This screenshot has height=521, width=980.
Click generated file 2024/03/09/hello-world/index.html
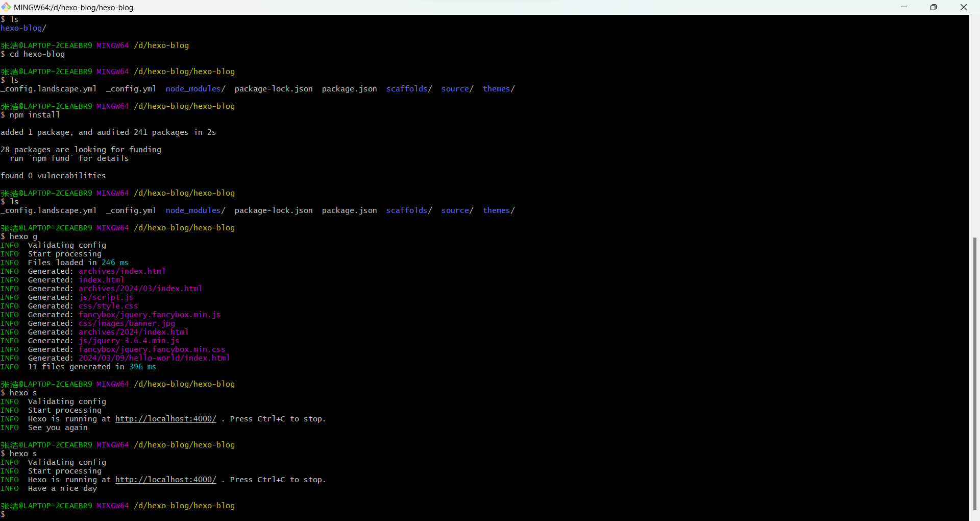coord(154,358)
